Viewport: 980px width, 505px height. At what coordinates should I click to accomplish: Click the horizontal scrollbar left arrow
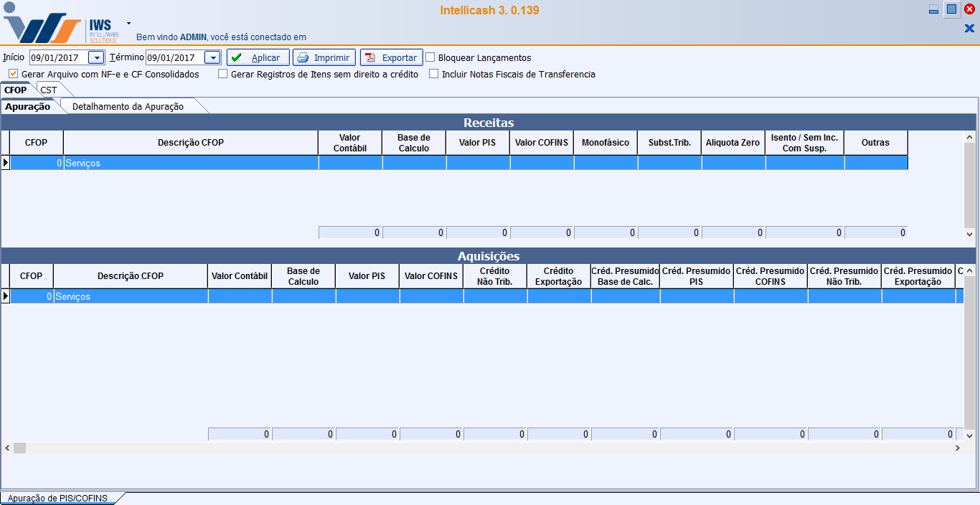(7, 448)
